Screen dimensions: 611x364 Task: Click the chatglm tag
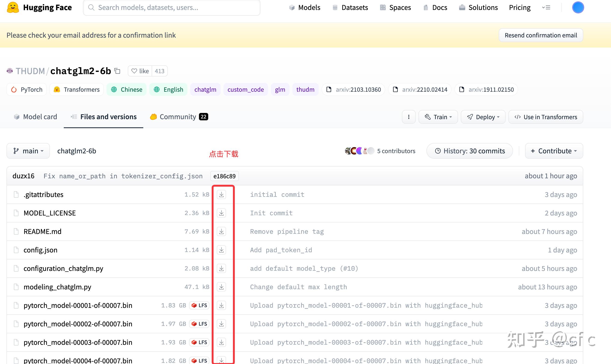205,90
